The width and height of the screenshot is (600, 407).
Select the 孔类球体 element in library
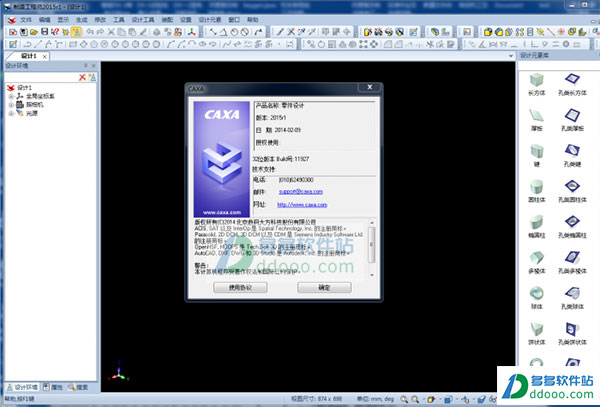tap(572, 298)
